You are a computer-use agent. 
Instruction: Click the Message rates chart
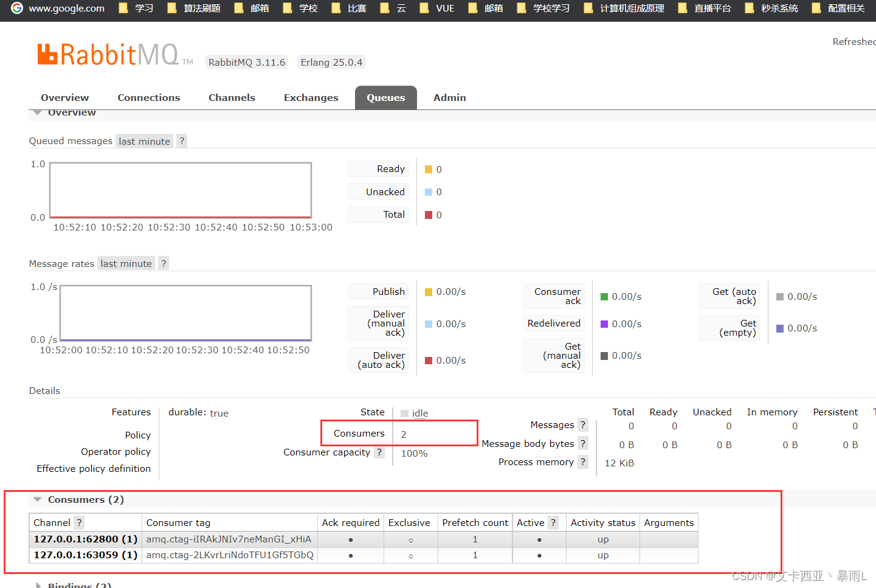tap(186, 313)
